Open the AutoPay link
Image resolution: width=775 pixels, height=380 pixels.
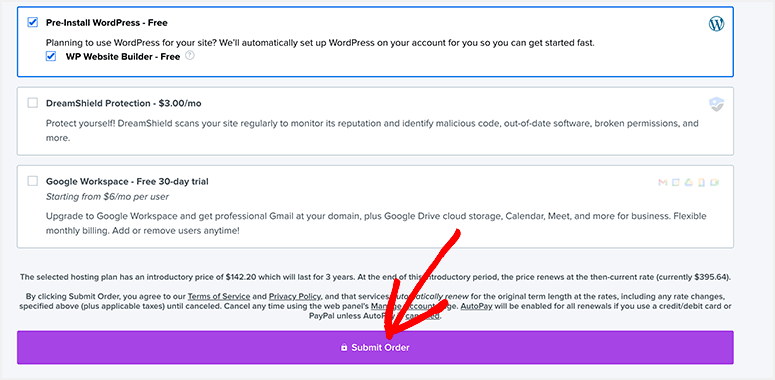point(474,306)
